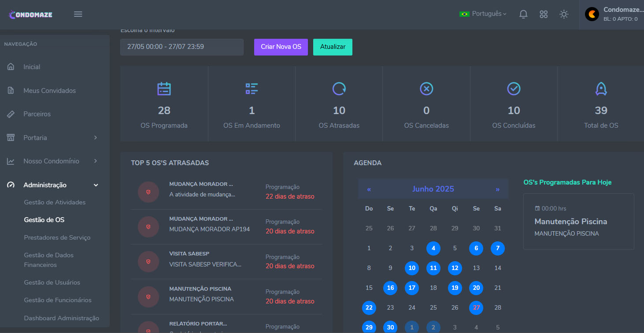Screen dimensions: 644x333
Task: Click the hamburger menu icon
Action: [78, 14]
